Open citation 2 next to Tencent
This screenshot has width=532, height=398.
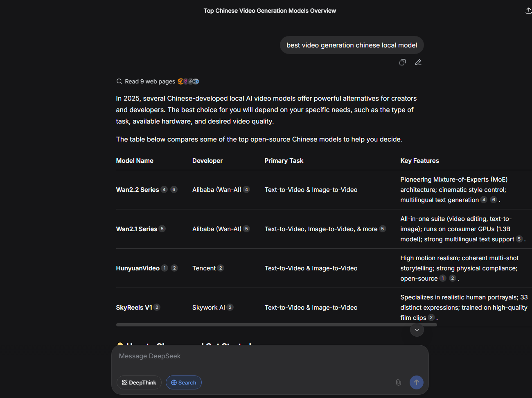click(221, 268)
